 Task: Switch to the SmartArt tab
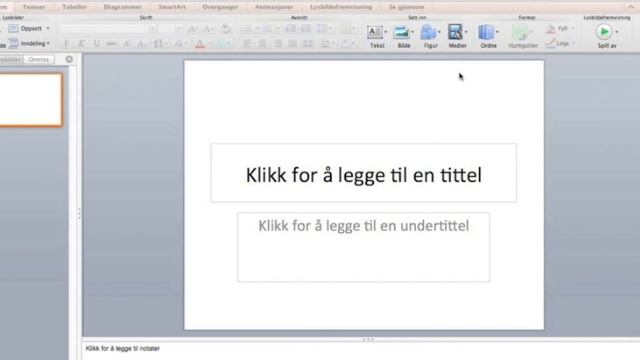pos(172,7)
